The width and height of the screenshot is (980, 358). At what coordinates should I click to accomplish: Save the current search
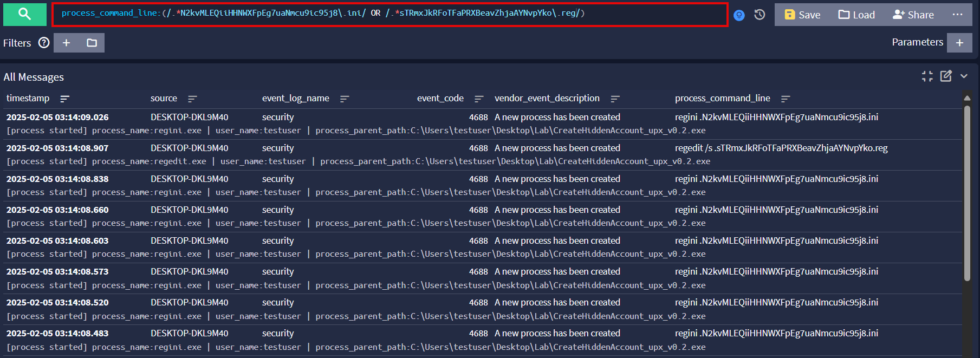pyautogui.click(x=802, y=15)
